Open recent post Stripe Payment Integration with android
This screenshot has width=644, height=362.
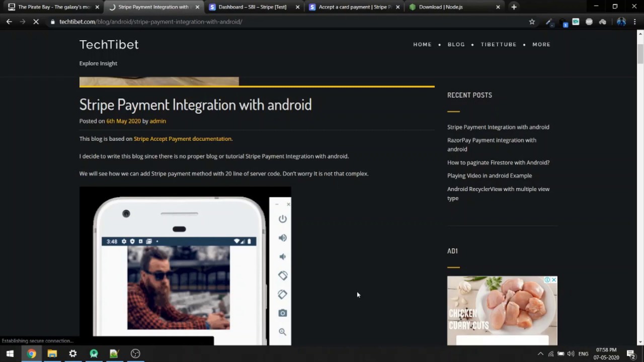(498, 127)
